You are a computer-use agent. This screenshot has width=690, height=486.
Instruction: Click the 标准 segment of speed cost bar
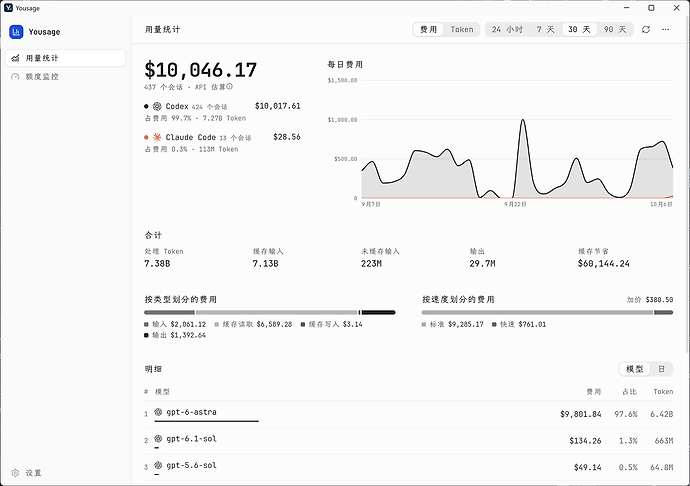point(537,313)
